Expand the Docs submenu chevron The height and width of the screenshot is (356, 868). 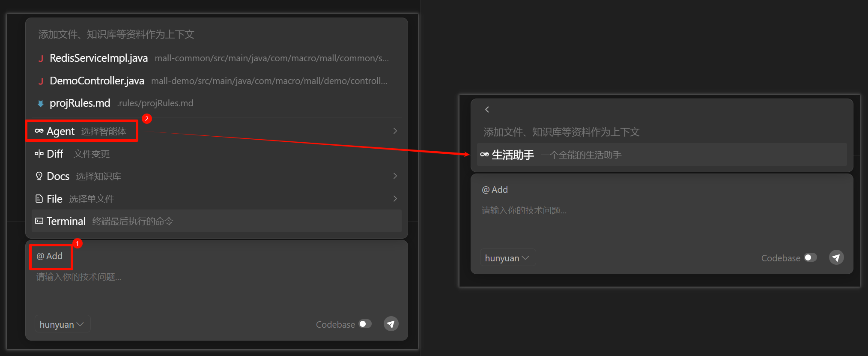point(395,176)
